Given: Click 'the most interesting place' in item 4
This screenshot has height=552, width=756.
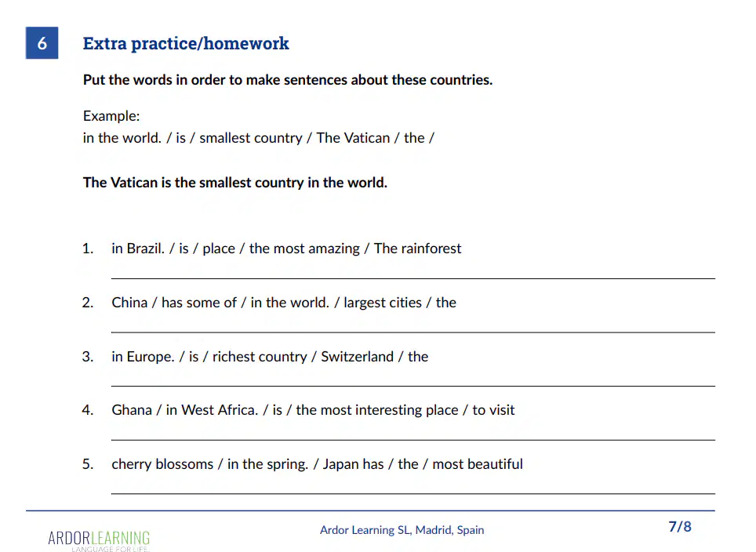Looking at the screenshot, I should click(x=377, y=410).
